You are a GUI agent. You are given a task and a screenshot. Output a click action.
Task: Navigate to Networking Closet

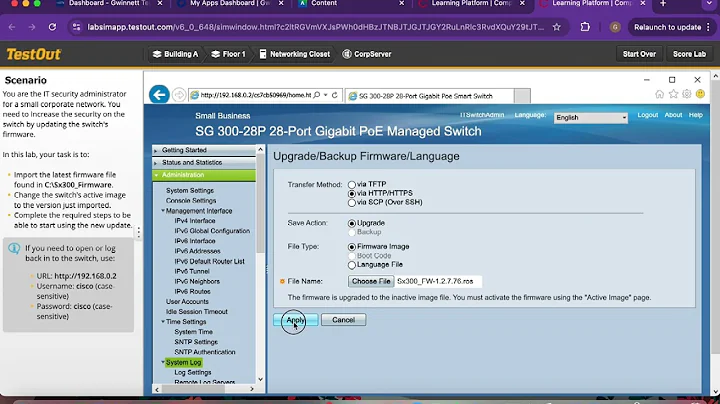[295, 54]
